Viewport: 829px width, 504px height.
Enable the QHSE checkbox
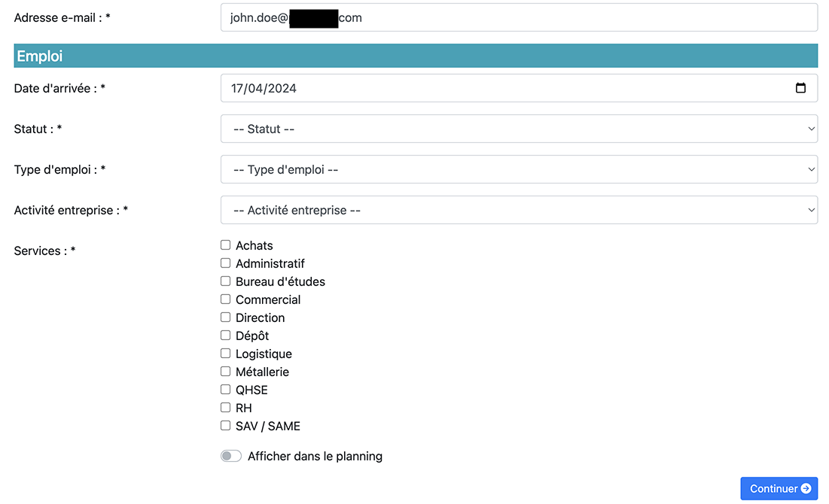point(226,390)
